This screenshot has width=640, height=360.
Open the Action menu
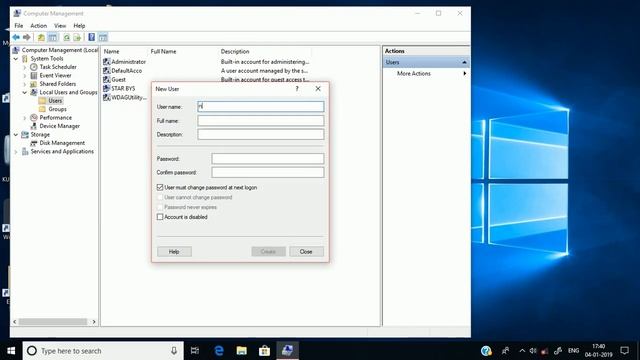39,26
